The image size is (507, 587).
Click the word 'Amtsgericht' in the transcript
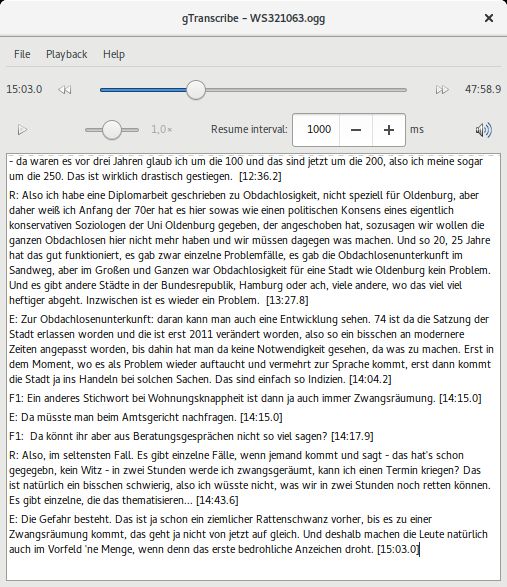point(152,417)
